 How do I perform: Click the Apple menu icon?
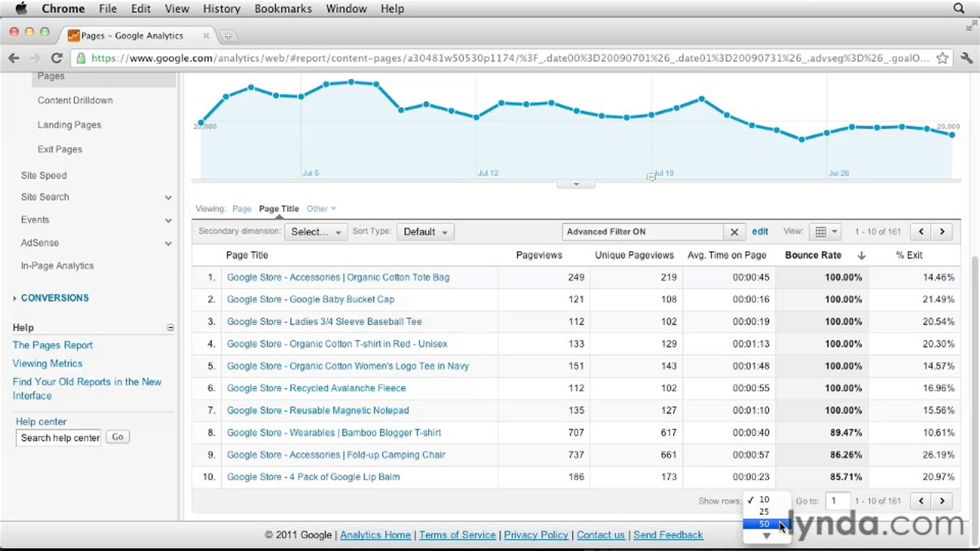pyautogui.click(x=21, y=8)
